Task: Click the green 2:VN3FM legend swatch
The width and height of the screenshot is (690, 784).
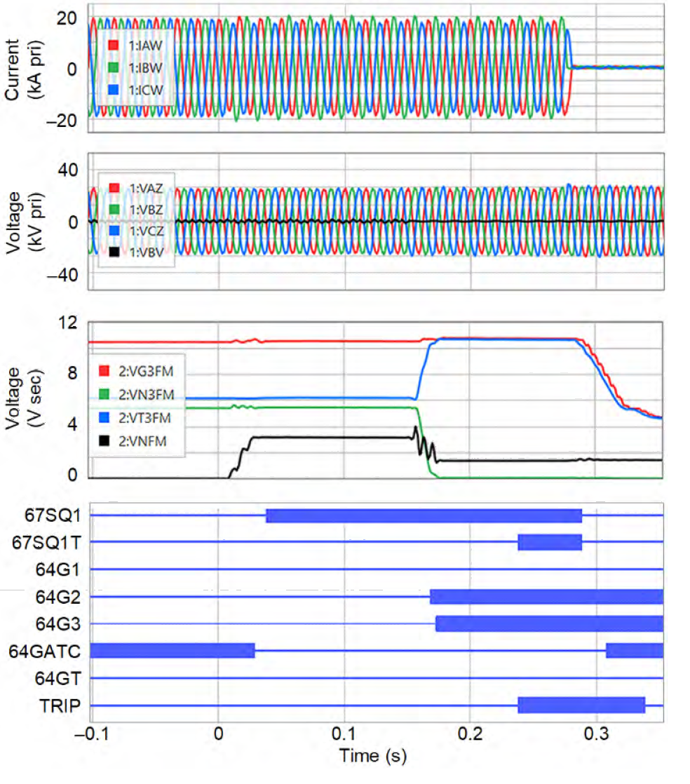Action: [104, 394]
